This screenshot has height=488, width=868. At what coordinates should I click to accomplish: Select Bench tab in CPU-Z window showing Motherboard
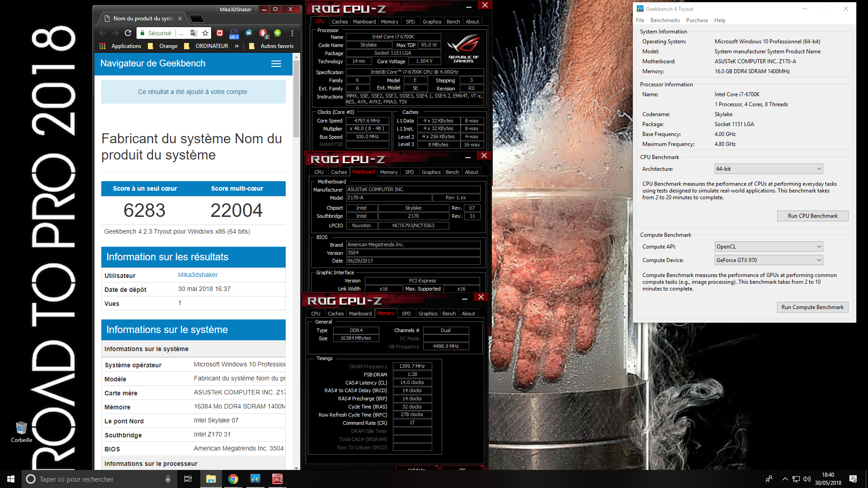tap(452, 172)
